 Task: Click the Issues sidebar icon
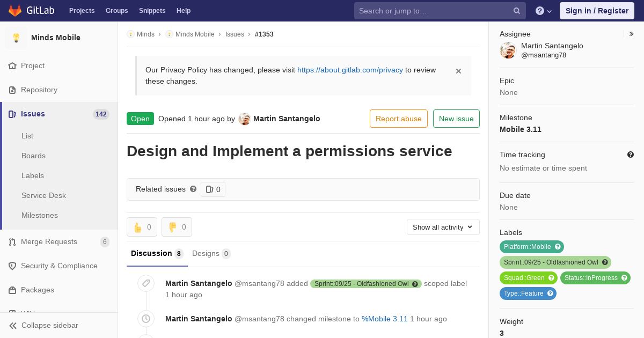12,114
